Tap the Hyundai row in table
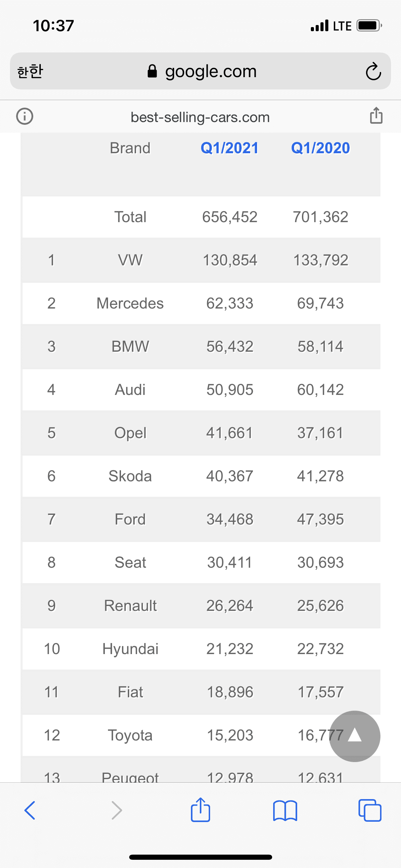Screen dimensions: 401x868 tap(130, 649)
